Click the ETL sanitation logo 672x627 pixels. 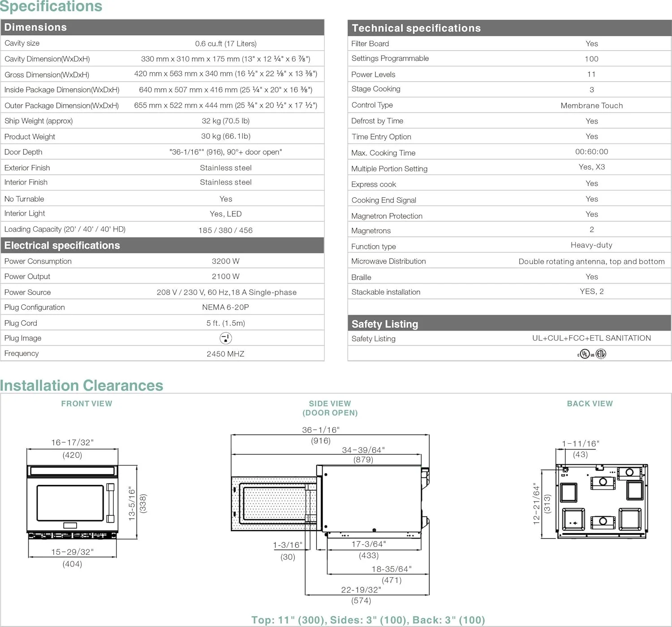tap(601, 354)
